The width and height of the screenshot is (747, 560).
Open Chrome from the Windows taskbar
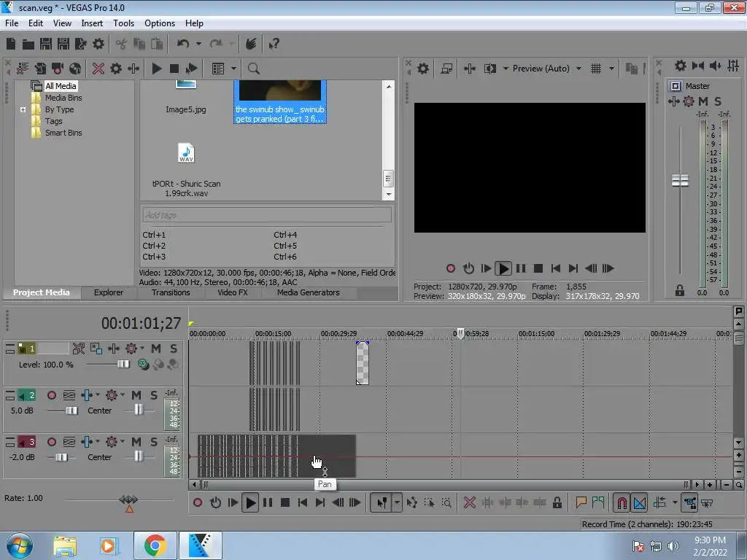[155, 545]
